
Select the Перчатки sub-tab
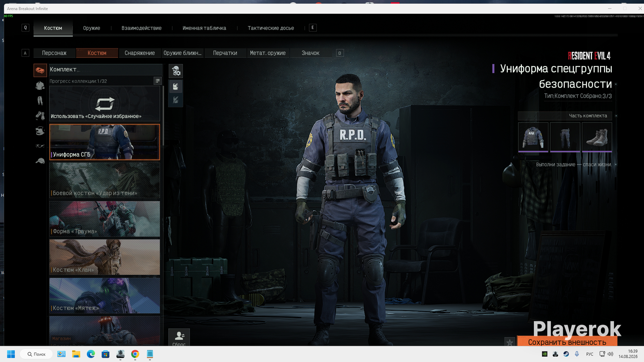(x=225, y=53)
